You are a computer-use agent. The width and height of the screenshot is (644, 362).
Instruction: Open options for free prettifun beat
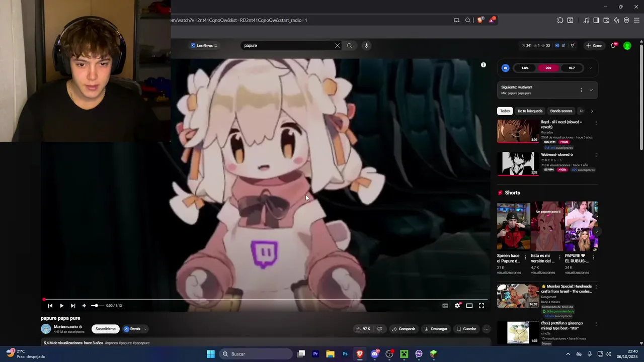coord(596,324)
